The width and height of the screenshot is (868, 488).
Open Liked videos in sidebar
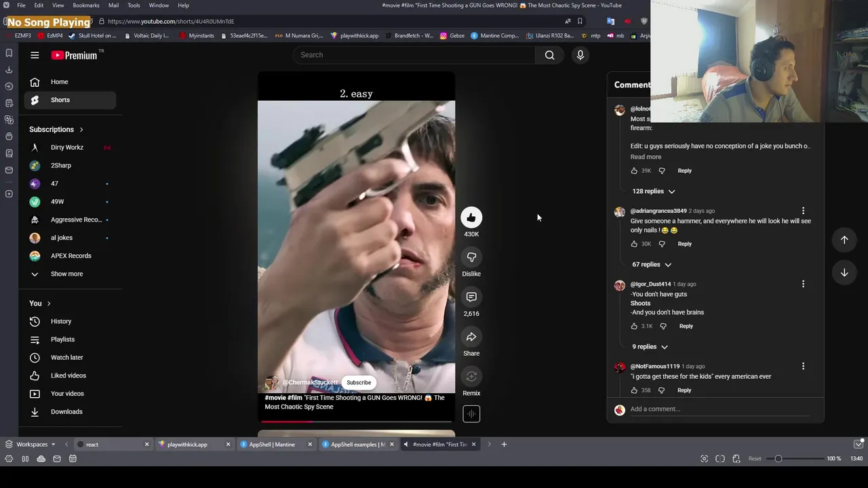70,375
